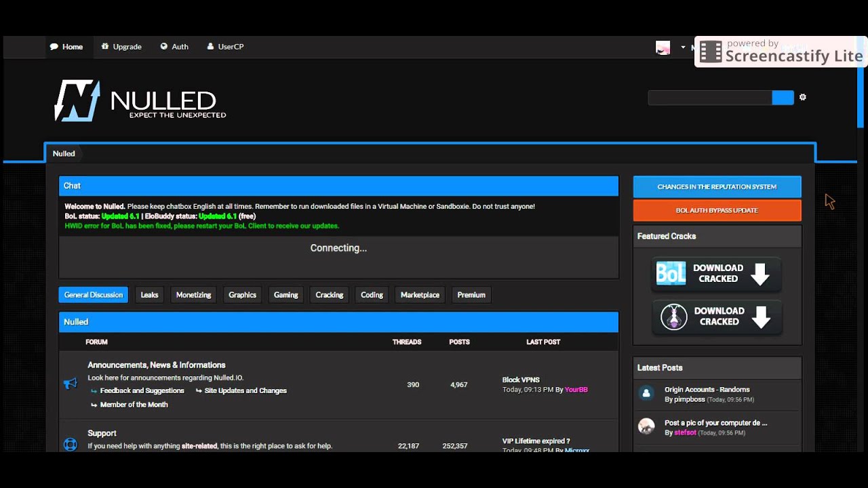868x488 pixels.
Task: Click the Support posts count 252,357
Action: click(454, 446)
